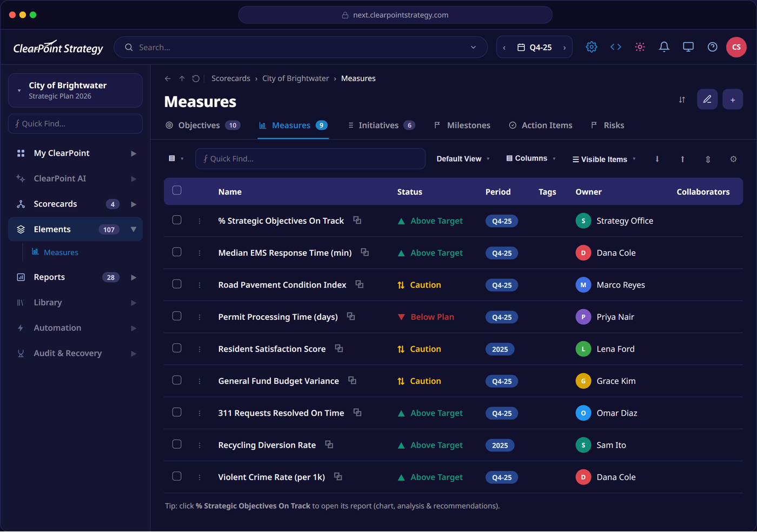Click Scorecards breadcrumb link
Viewport: 757px width, 532px height.
click(x=231, y=78)
